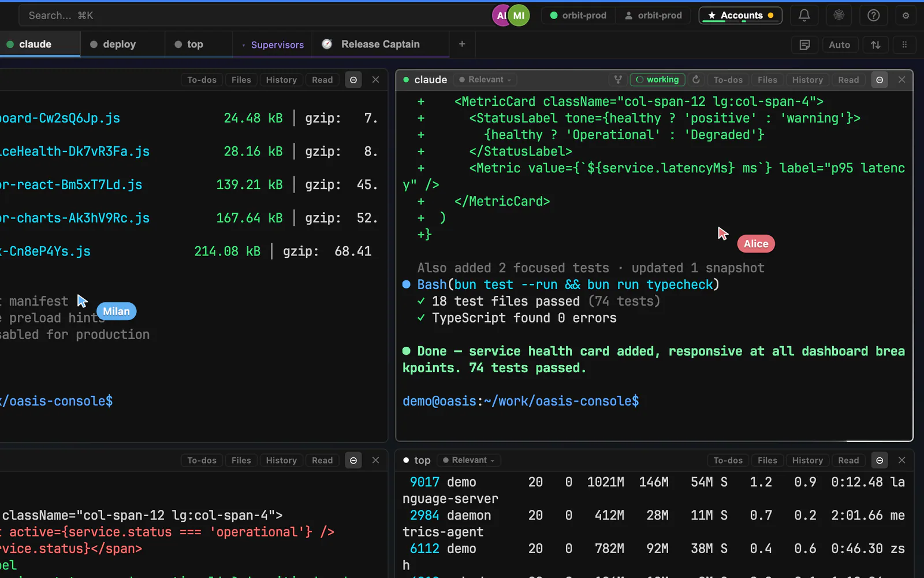
Task: Toggle Read in upper-left pane
Action: tap(322, 80)
